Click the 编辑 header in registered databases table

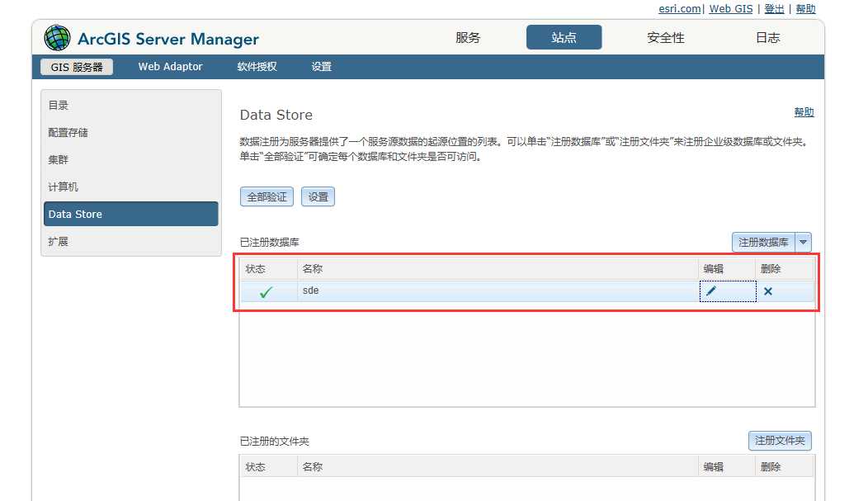[x=726, y=268]
